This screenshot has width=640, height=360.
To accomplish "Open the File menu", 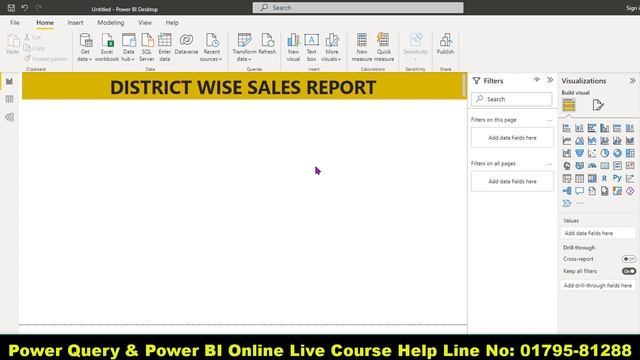I will [15, 23].
